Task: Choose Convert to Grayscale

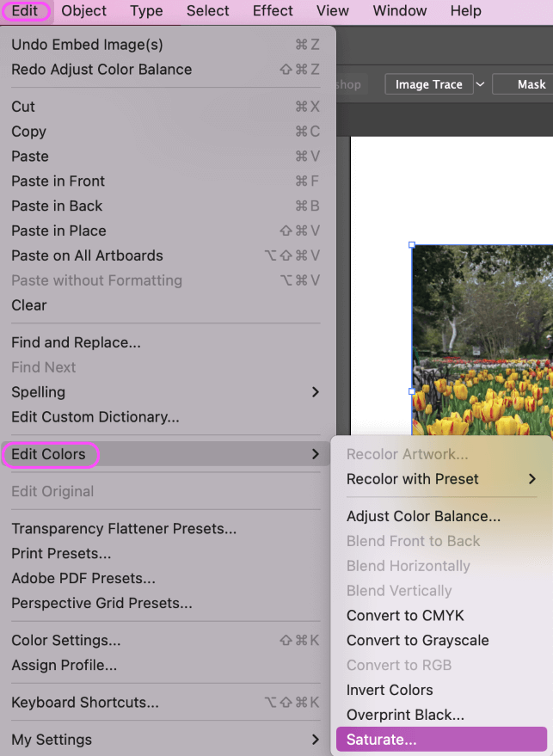Action: [x=417, y=640]
